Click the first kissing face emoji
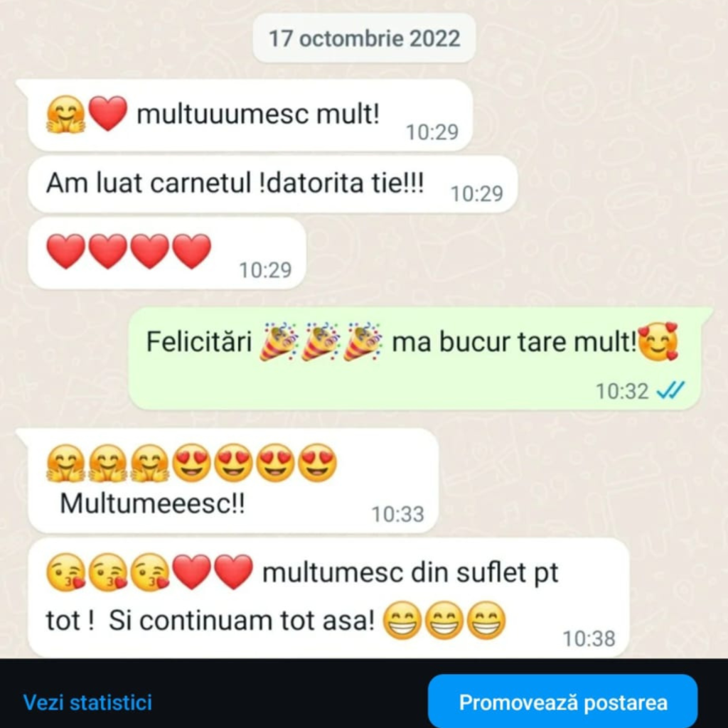The height and width of the screenshot is (728, 728). click(66, 572)
